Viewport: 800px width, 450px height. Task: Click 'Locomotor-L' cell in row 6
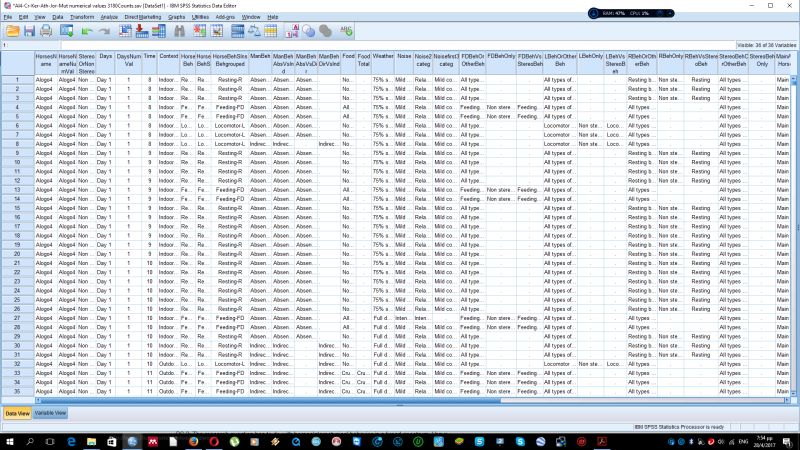coord(230,126)
